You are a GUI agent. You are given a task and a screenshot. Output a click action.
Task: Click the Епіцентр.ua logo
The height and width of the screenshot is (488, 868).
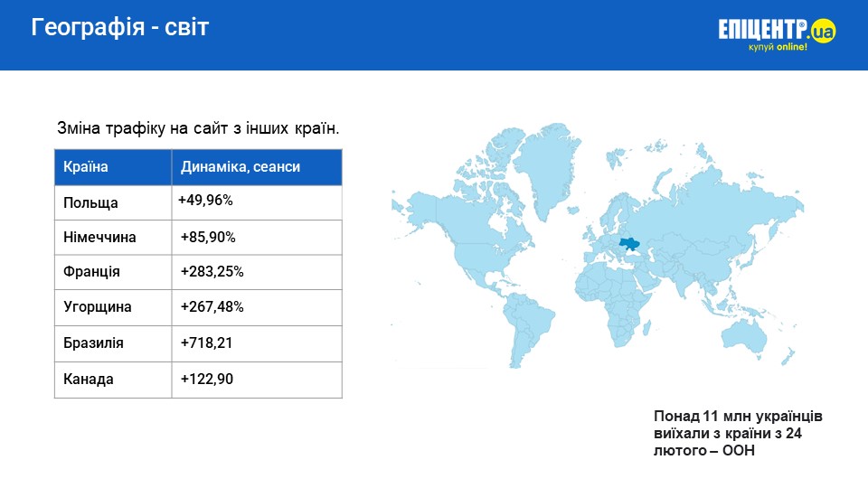pyautogui.click(x=776, y=33)
